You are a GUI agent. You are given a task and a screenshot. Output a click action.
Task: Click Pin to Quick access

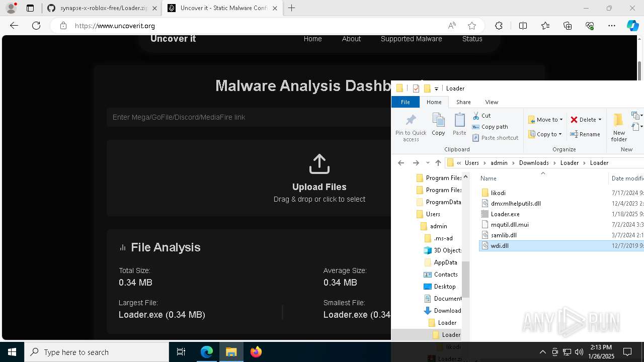[411, 127]
